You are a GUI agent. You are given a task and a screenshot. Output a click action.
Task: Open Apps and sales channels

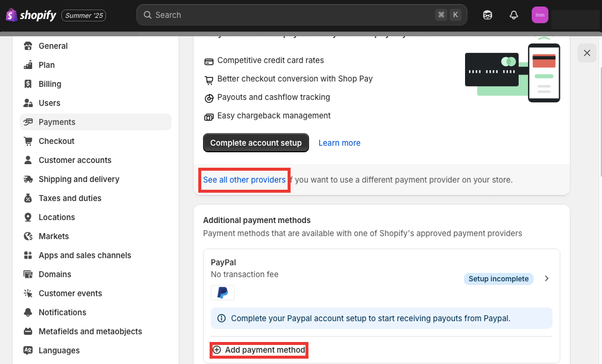click(96, 255)
